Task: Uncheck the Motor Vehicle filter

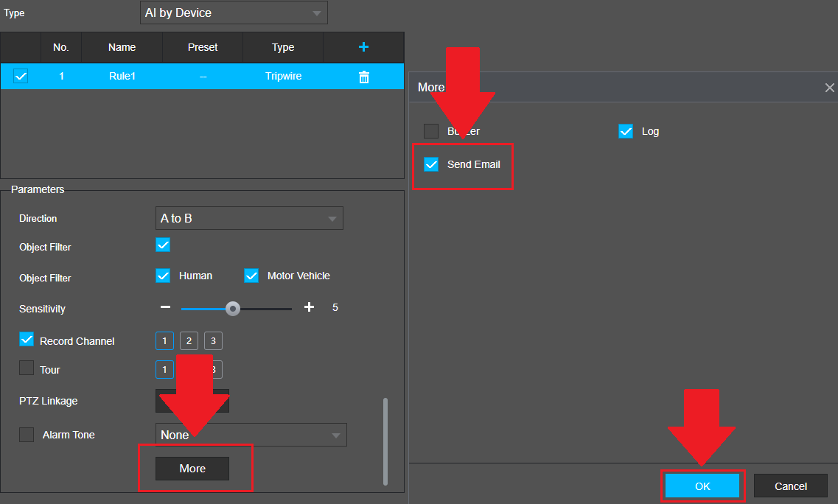Action: [251, 276]
